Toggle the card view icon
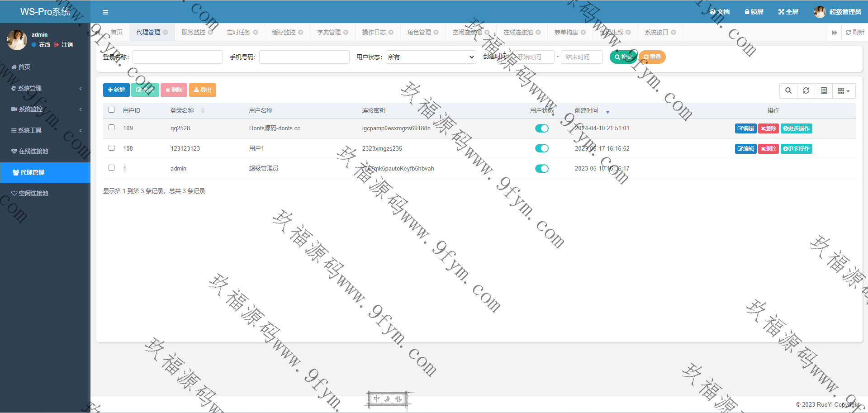The height and width of the screenshot is (413, 868). tap(824, 90)
